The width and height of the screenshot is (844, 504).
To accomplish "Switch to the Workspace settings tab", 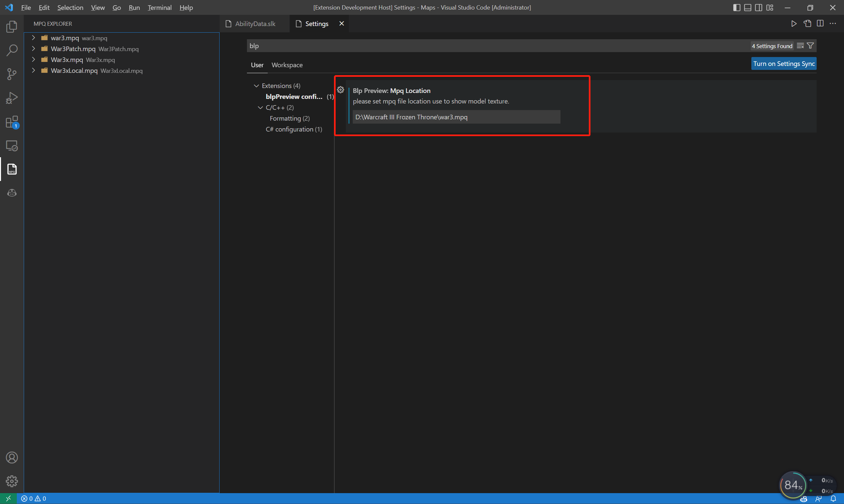I will click(x=287, y=65).
